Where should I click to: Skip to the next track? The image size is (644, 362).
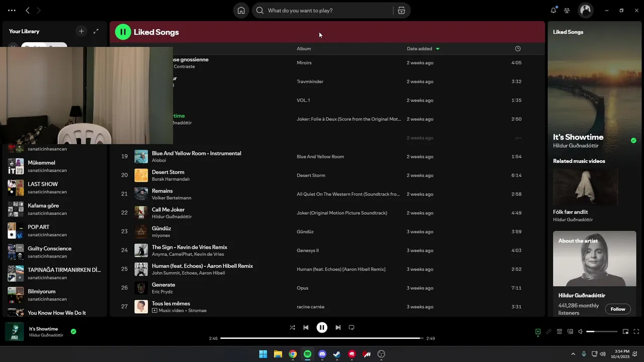click(x=338, y=327)
